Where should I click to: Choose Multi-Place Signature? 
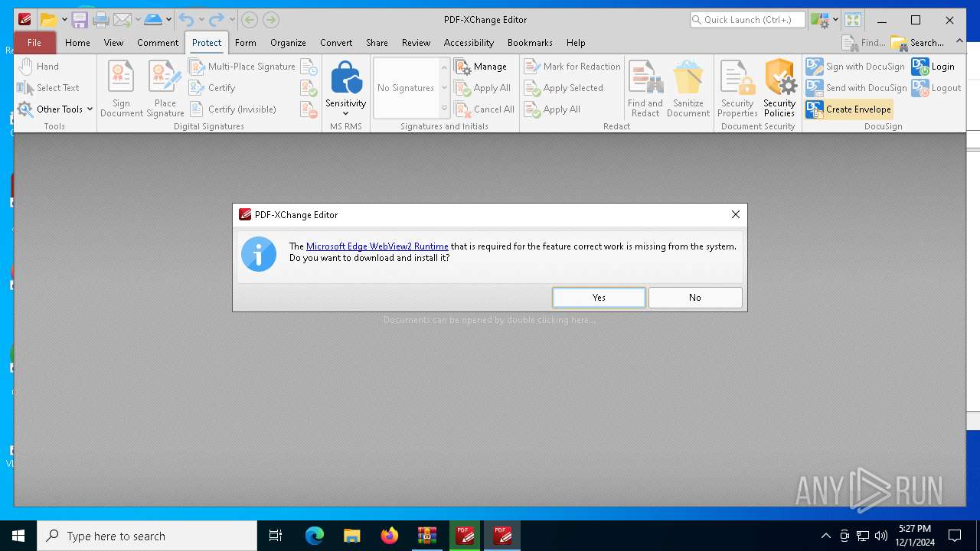[x=243, y=67]
